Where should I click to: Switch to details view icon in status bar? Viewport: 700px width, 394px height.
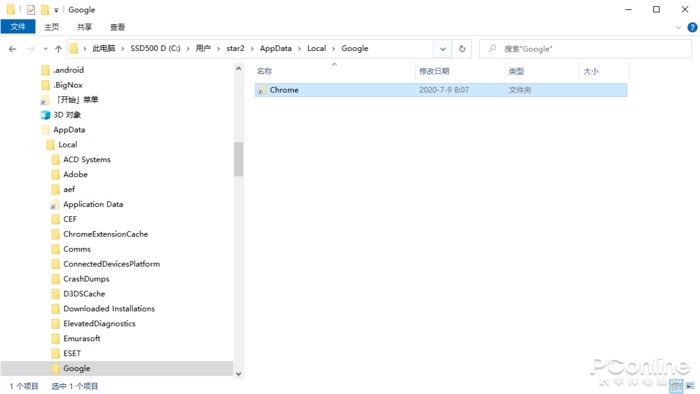coord(677,386)
